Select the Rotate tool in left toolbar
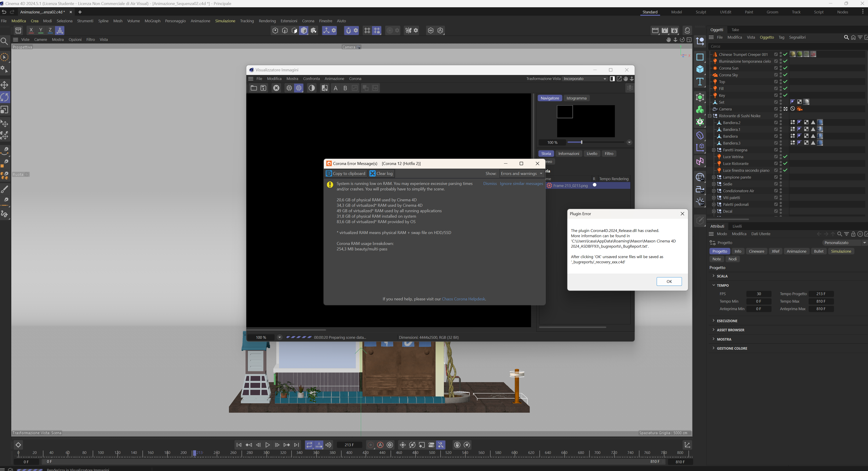Screen dimensions: 868x471 [x=5, y=97]
